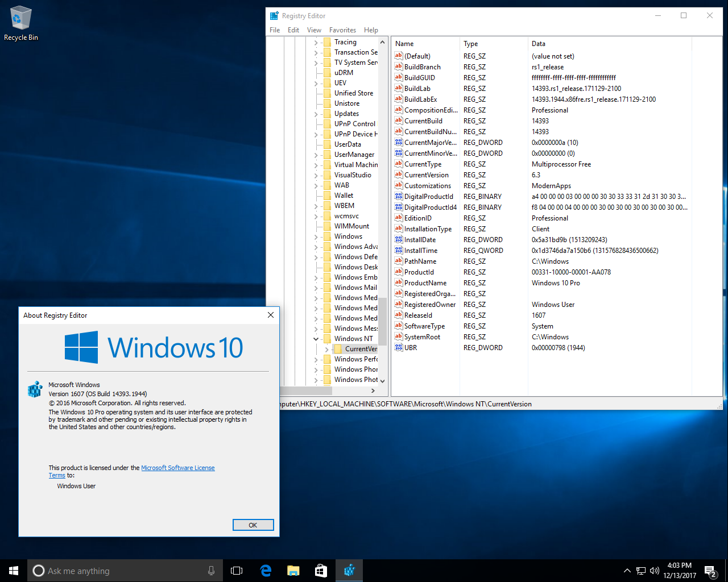The height and width of the screenshot is (582, 728).
Task: Click the Cortana microphone icon
Action: coord(211,571)
